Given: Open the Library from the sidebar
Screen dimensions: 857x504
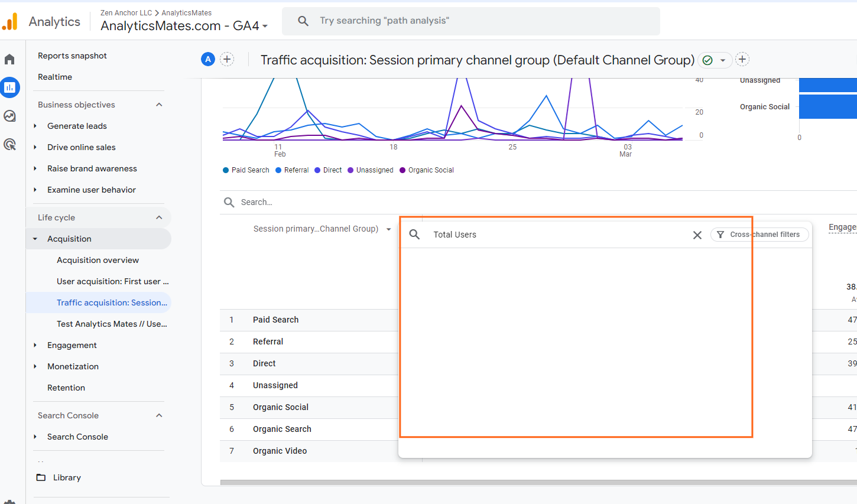Looking at the screenshot, I should click(x=66, y=477).
